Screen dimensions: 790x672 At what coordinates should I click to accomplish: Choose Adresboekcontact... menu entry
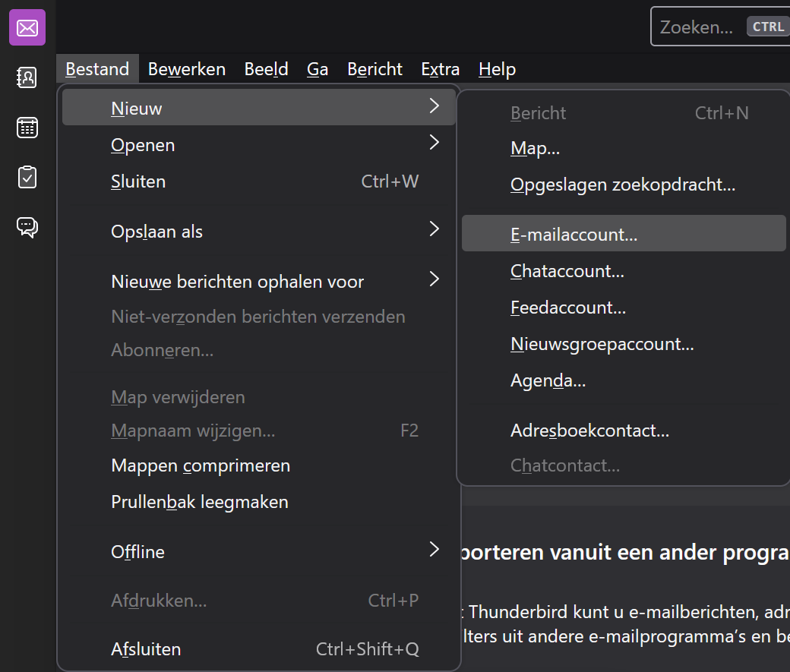(x=589, y=431)
